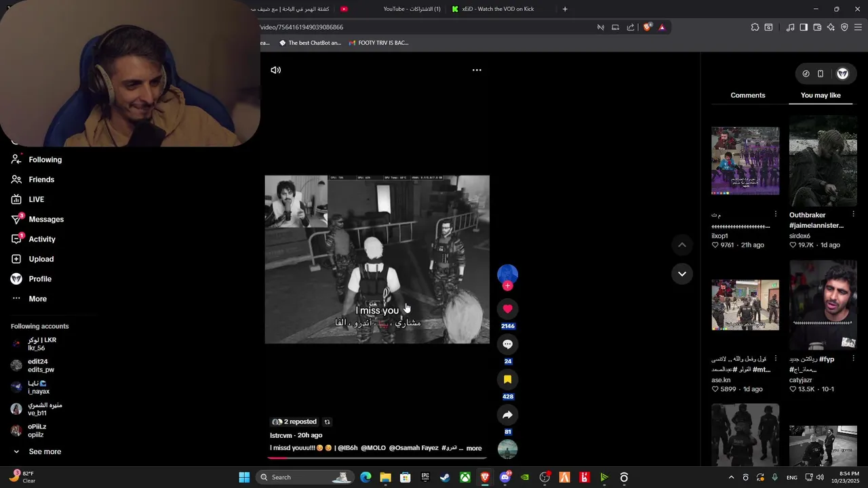Open the extensions puzzle icon
The image size is (868, 488).
click(755, 27)
